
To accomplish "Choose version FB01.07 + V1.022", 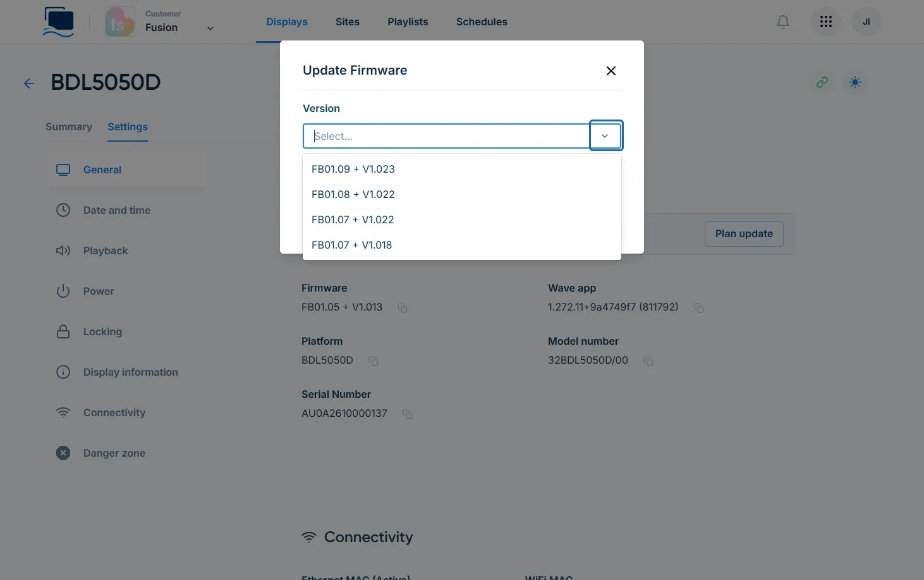I will click(462, 219).
